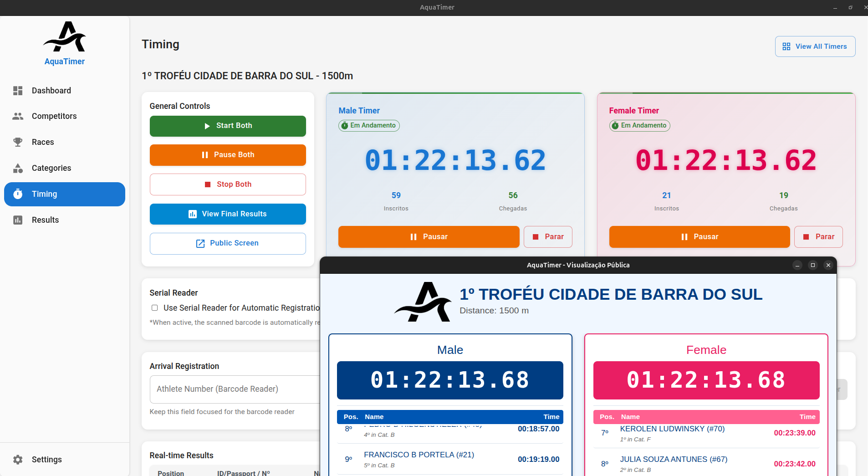Viewport: 868px width, 476px height.
Task: Focus the Athlete Number input field
Action: [235, 389]
